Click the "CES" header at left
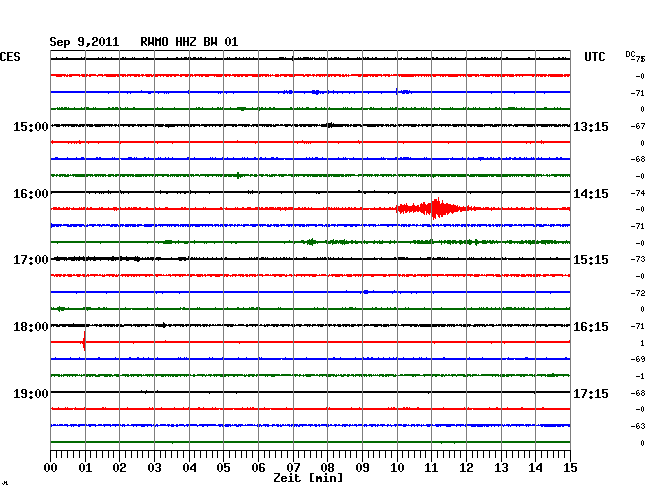 pyautogui.click(x=10, y=57)
